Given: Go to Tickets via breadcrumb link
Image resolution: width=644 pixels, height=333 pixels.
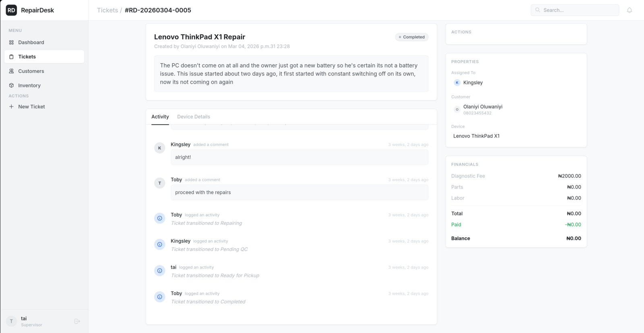Looking at the screenshot, I should pyautogui.click(x=107, y=10).
